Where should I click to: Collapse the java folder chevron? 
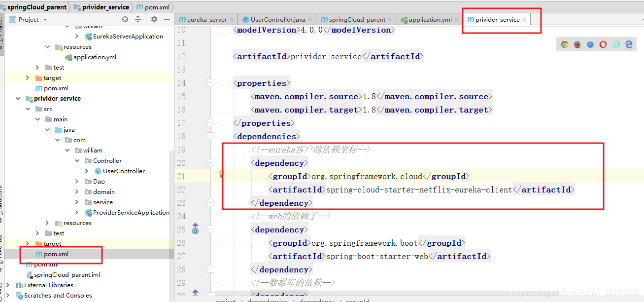(x=48, y=130)
